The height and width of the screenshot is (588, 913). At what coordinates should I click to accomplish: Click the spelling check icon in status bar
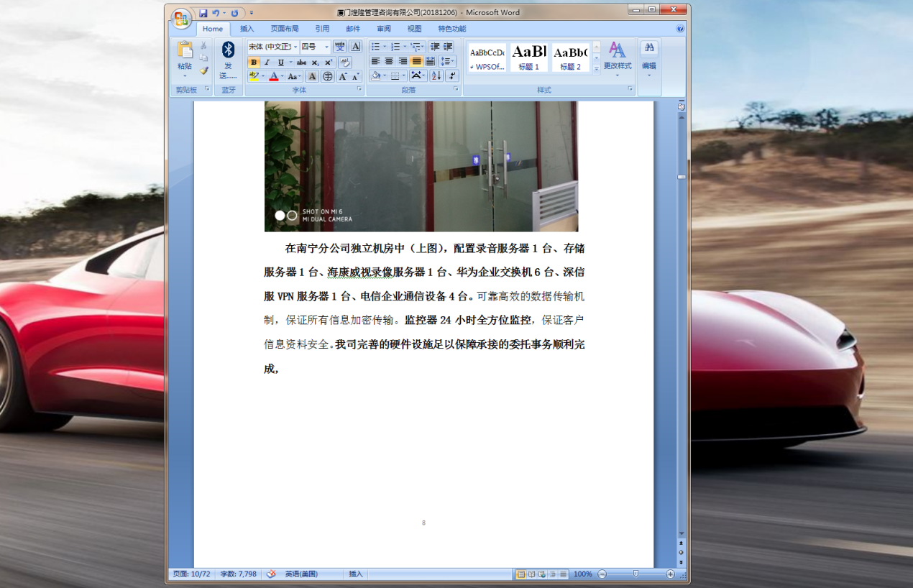(272, 574)
